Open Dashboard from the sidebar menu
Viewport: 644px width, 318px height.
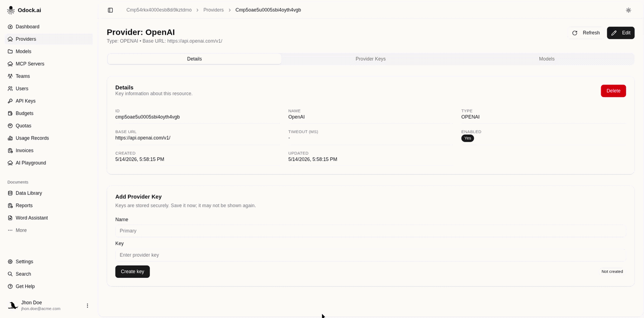(49, 27)
